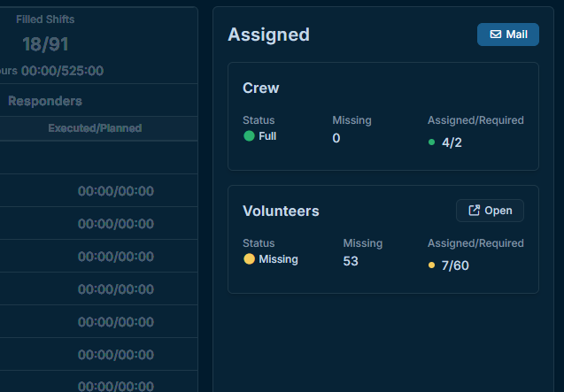564x392 pixels.
Task: Click the Volunteers 7/60 assigned value
Action: click(455, 265)
